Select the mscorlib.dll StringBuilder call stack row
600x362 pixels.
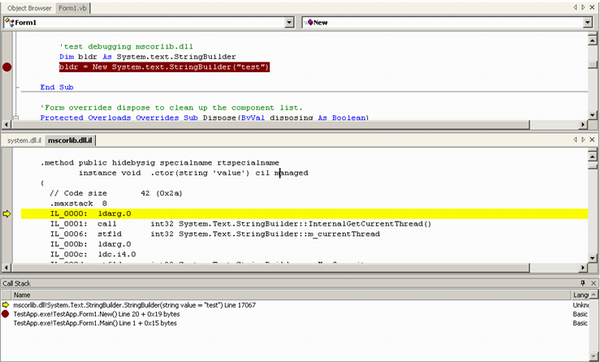point(295,305)
